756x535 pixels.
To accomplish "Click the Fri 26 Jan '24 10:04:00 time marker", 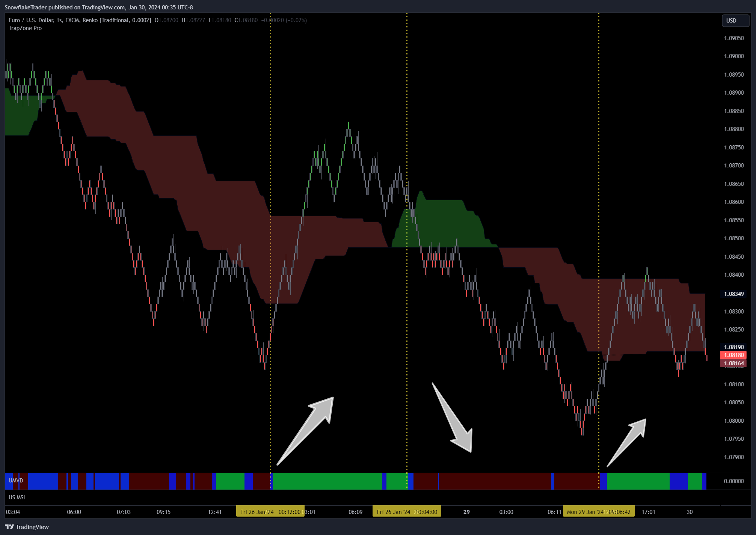I will coord(407,512).
